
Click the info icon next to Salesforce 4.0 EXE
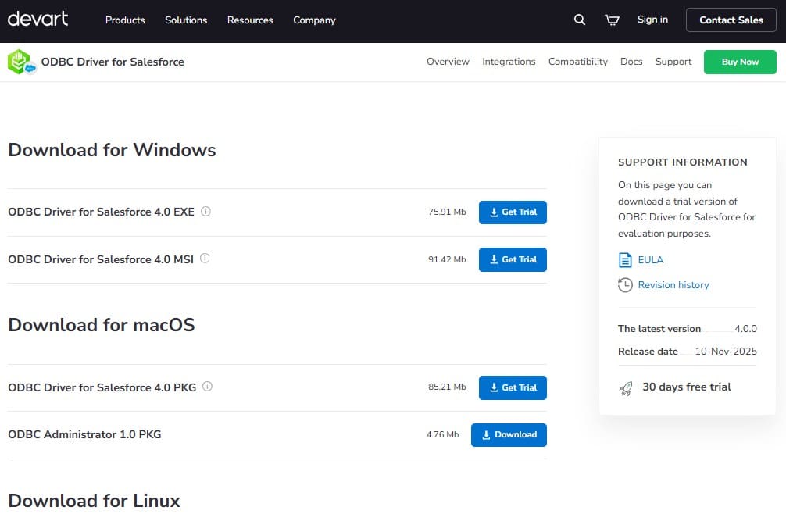click(x=205, y=209)
